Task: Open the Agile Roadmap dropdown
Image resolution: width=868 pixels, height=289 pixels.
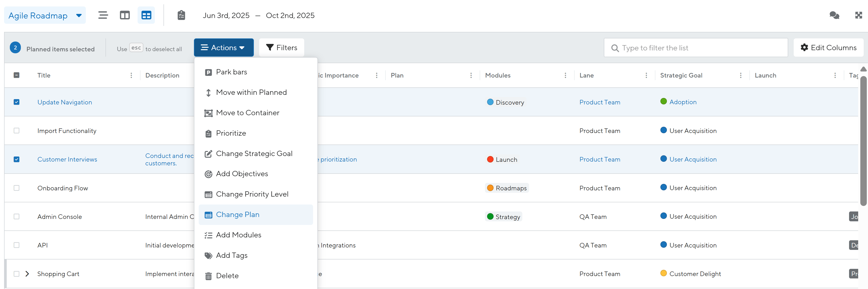Action: coord(45,16)
